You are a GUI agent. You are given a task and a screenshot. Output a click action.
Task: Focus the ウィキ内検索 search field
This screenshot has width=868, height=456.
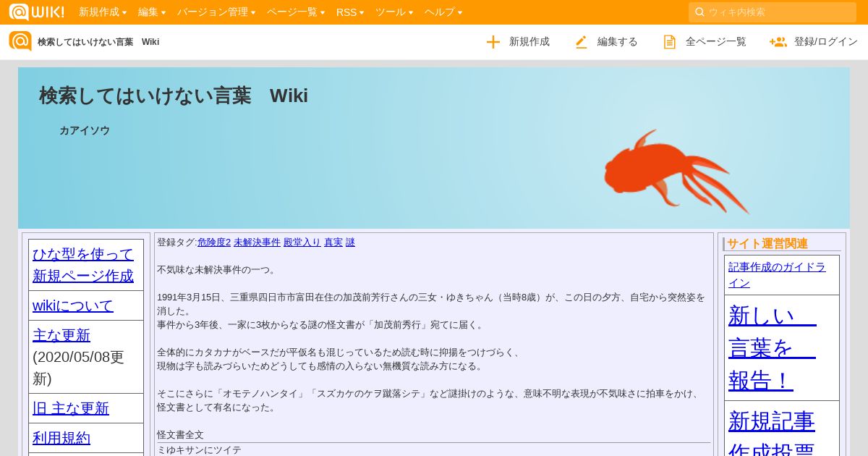pyautogui.click(x=773, y=12)
